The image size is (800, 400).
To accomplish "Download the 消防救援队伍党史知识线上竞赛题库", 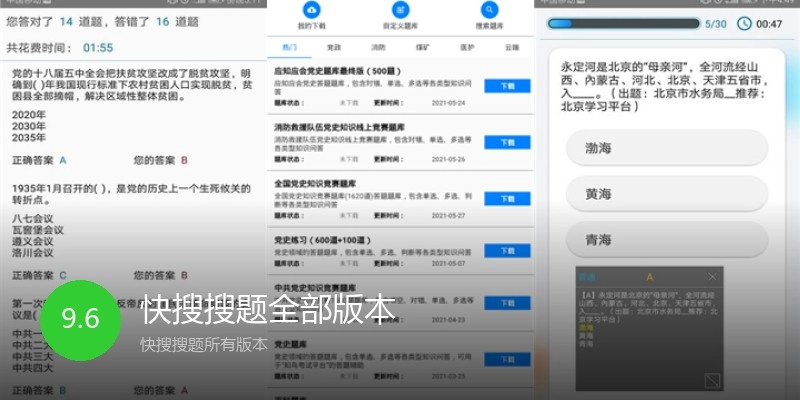I will 507,142.
